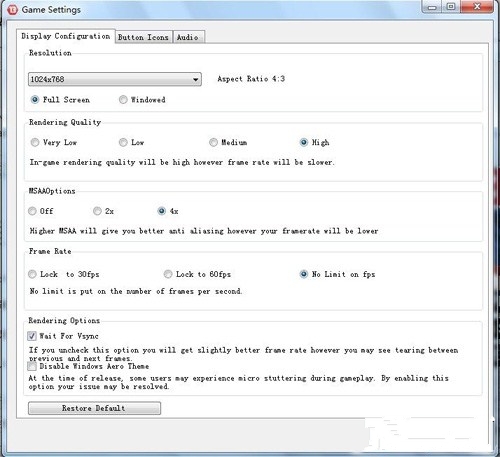Screen dimensions: 500x457
Task: Click the Game Settings title bar app icon
Action: (13, 9)
